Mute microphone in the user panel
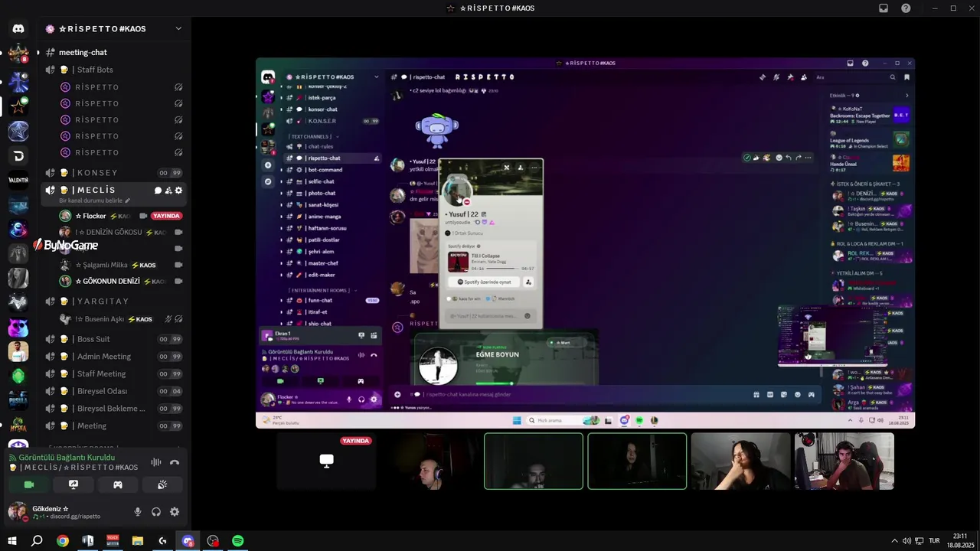The height and width of the screenshot is (551, 980). 138,512
